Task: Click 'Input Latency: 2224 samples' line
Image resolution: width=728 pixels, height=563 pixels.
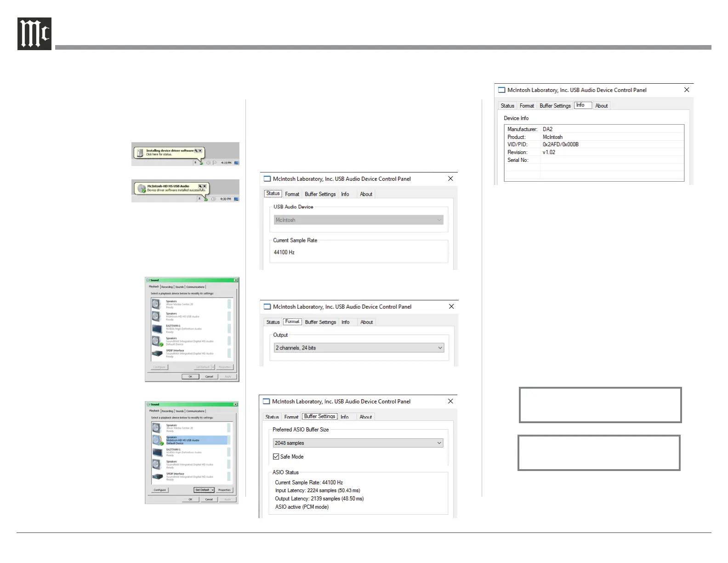Action: [318, 490]
